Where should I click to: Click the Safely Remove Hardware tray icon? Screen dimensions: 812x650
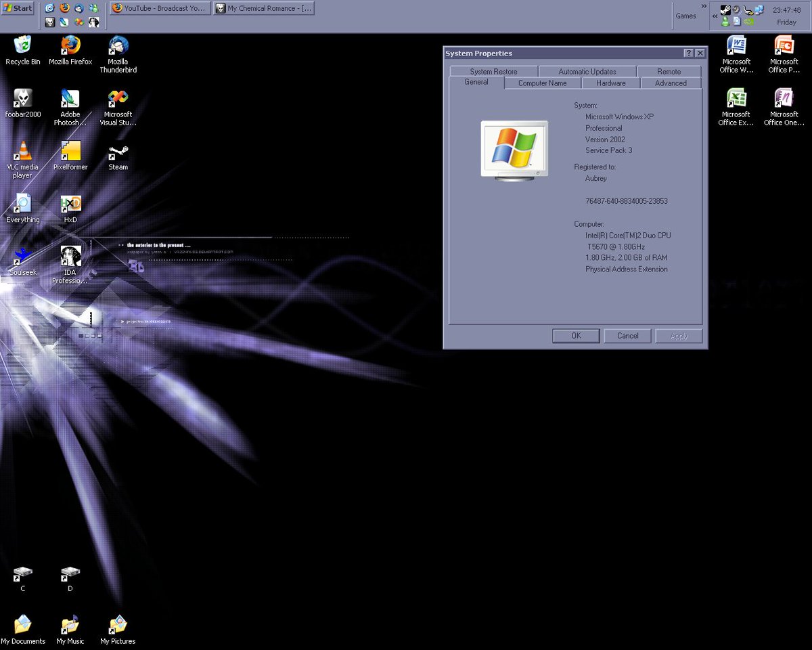pos(748,10)
